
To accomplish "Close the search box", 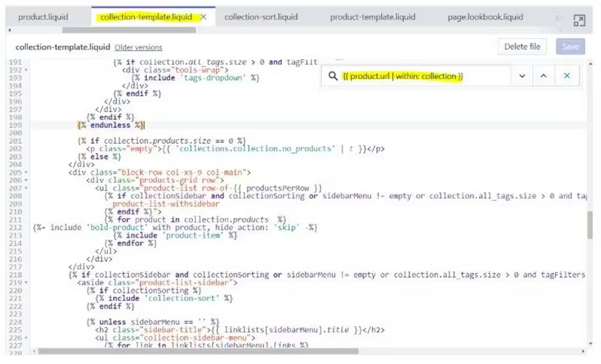I will pyautogui.click(x=567, y=76).
